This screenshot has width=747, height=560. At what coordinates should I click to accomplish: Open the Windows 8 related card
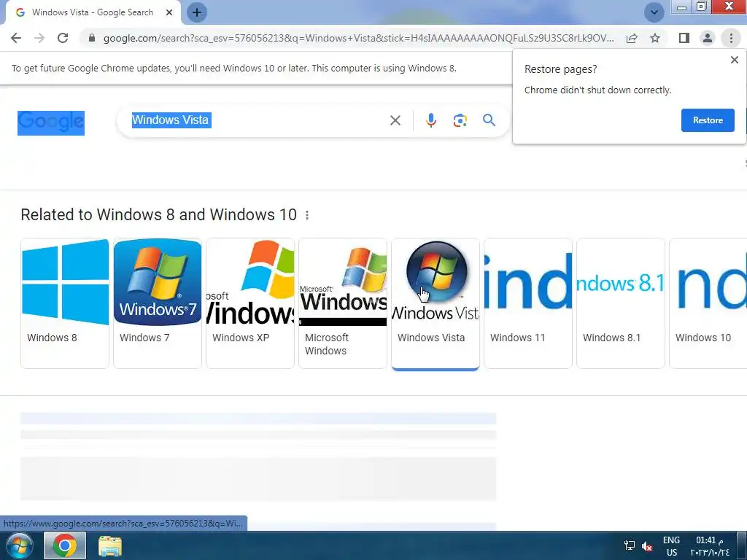65,303
